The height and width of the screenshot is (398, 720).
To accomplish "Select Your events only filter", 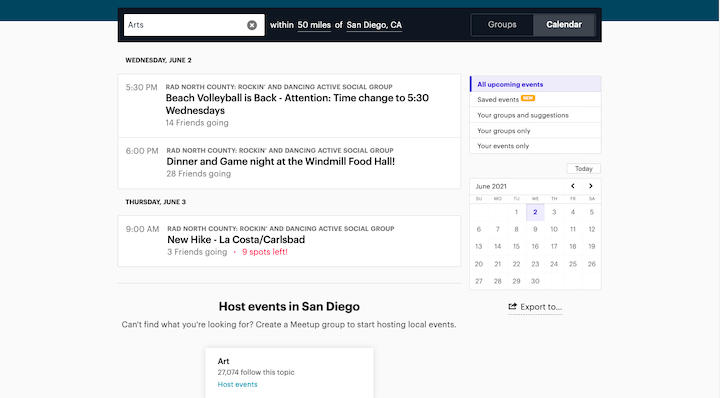I will [x=535, y=146].
